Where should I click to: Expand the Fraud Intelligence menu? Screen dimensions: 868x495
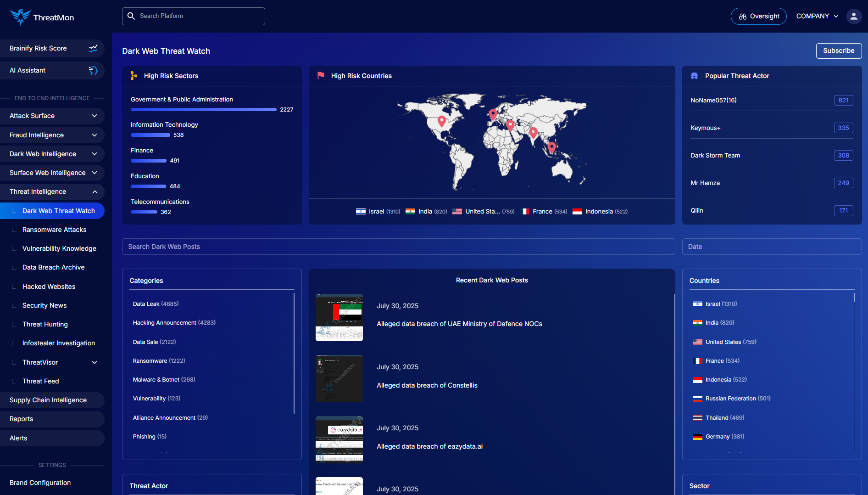pos(52,135)
